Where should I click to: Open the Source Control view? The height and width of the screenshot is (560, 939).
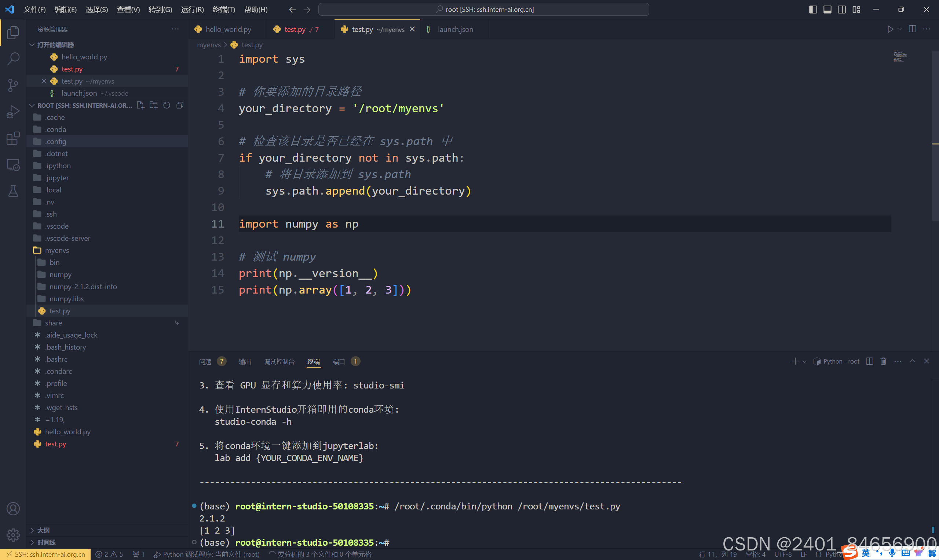point(13,85)
